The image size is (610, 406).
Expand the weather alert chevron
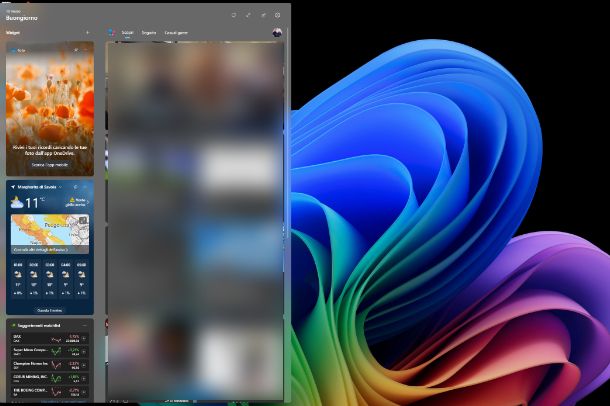point(88,202)
